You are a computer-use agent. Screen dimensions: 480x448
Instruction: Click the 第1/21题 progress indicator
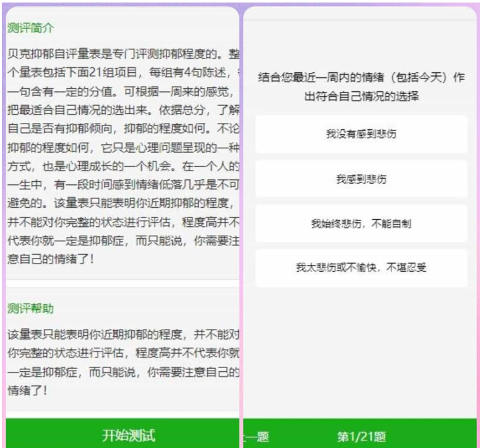pos(361,436)
